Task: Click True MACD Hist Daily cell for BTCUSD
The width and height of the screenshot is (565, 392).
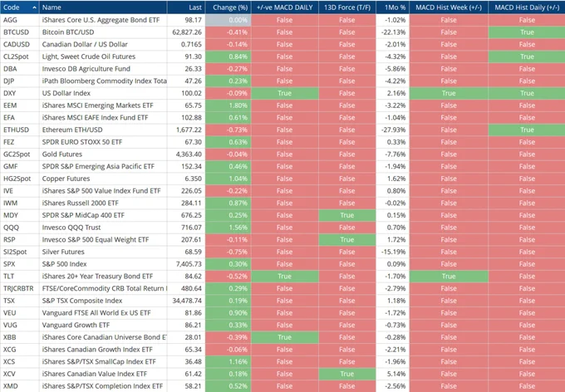Action: coord(527,32)
